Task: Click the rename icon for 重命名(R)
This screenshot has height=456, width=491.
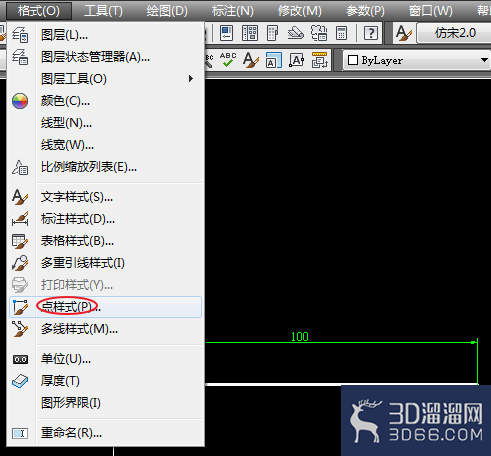Action: coord(20,433)
